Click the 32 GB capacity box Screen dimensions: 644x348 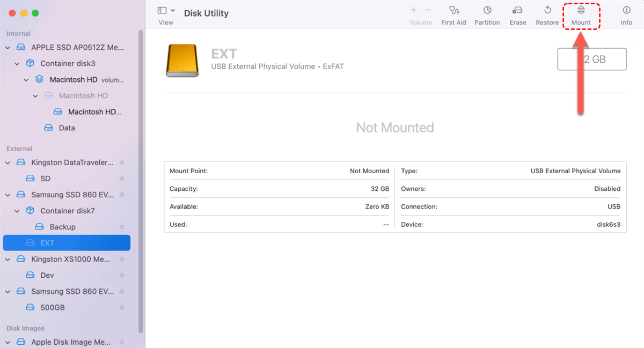pyautogui.click(x=591, y=59)
